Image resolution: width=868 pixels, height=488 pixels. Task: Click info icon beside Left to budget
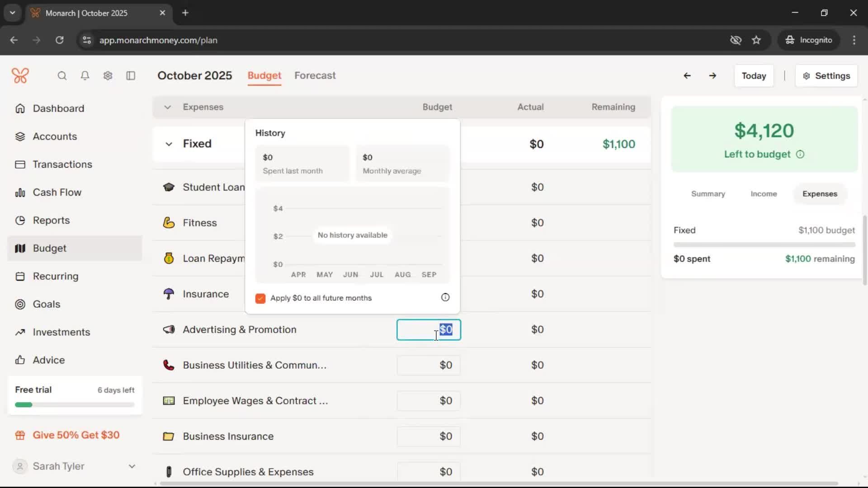(x=800, y=155)
